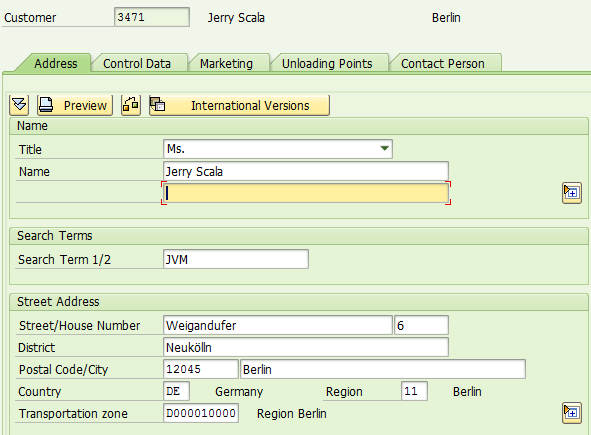The width and height of the screenshot is (591, 435).
Task: Click the House Number field showing 6
Action: (x=421, y=325)
